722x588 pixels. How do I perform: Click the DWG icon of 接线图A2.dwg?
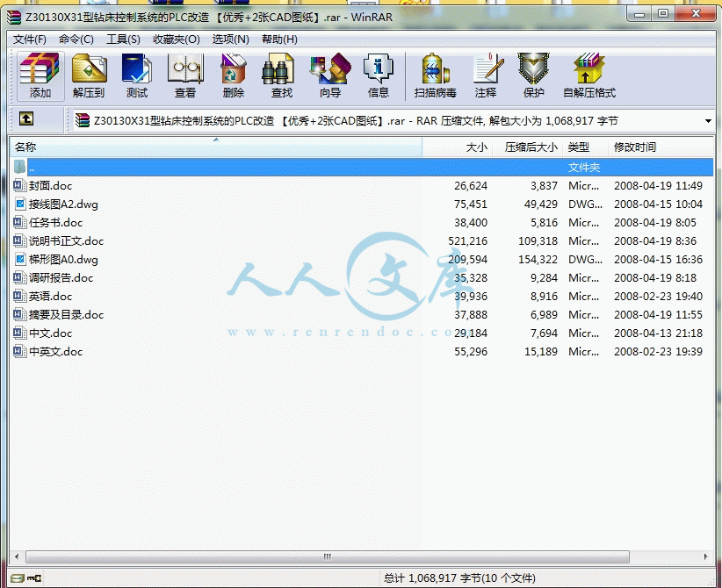tap(20, 204)
